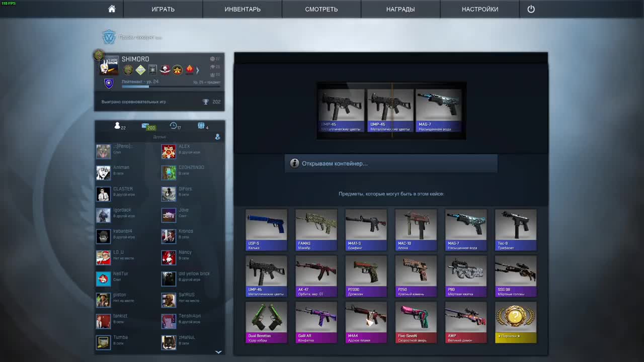Select friend piston's avatar

(x=103, y=300)
